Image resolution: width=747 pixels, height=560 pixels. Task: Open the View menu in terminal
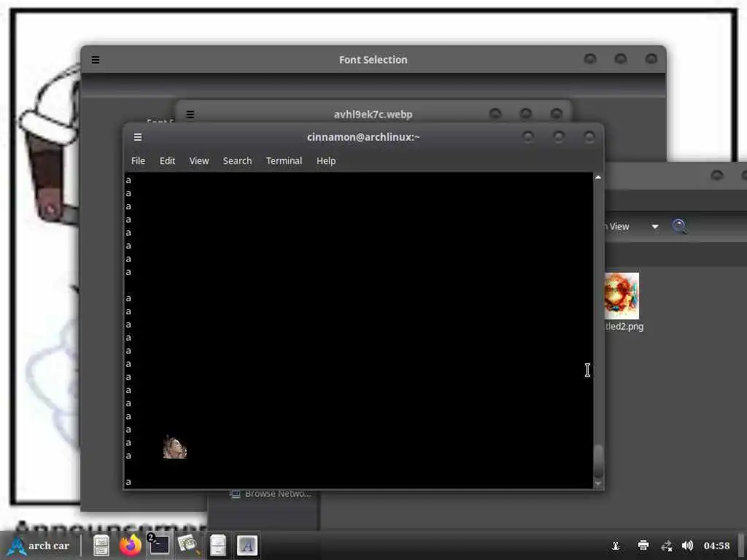[199, 161]
